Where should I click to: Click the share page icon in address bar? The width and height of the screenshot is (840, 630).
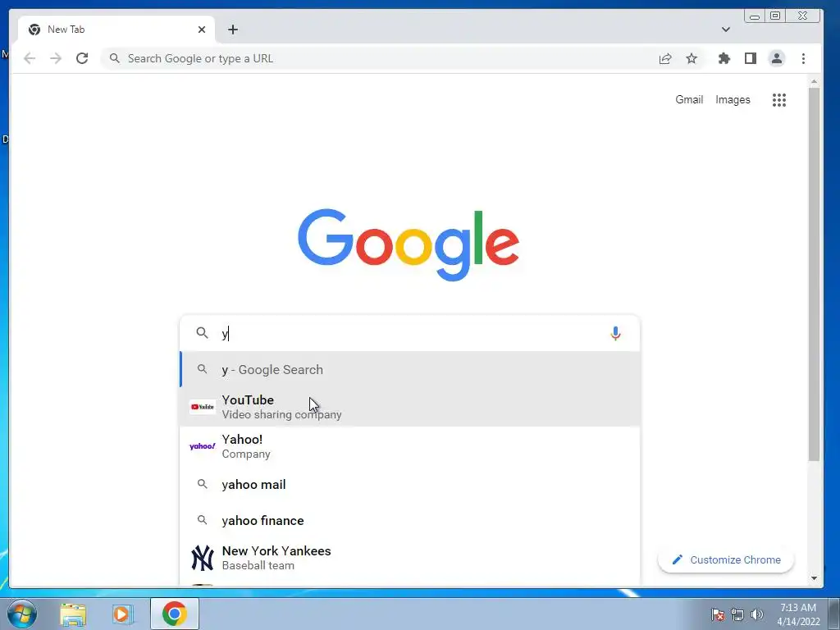[665, 58]
